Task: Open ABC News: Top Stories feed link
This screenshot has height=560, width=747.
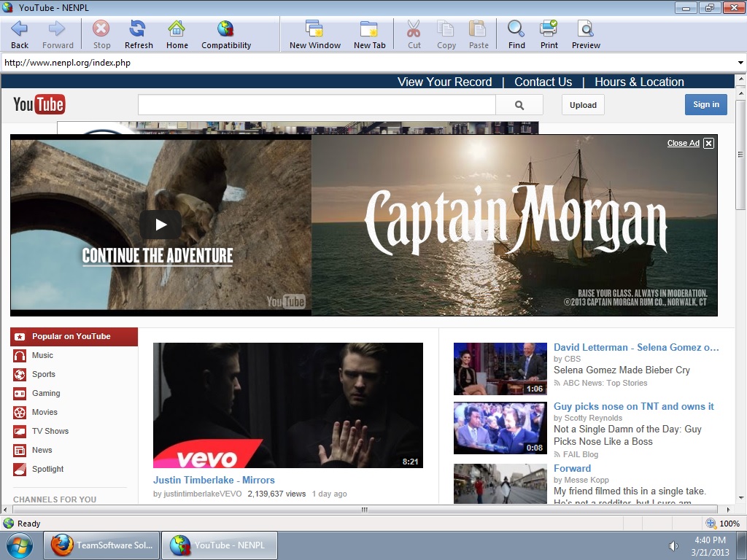Action: point(605,383)
